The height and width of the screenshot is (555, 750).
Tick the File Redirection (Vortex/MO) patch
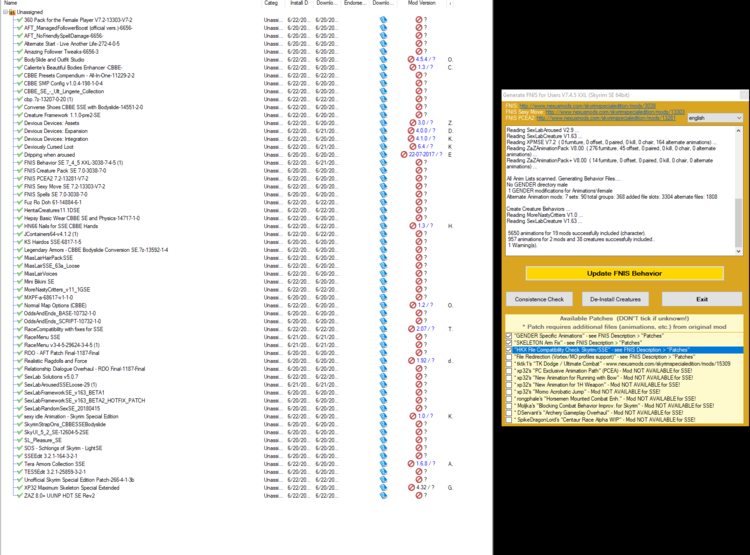point(509,357)
